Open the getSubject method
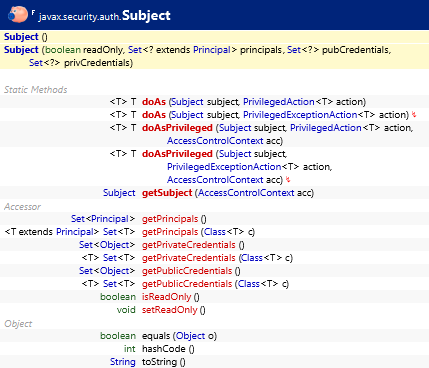The width and height of the screenshot is (429, 368). (x=167, y=193)
